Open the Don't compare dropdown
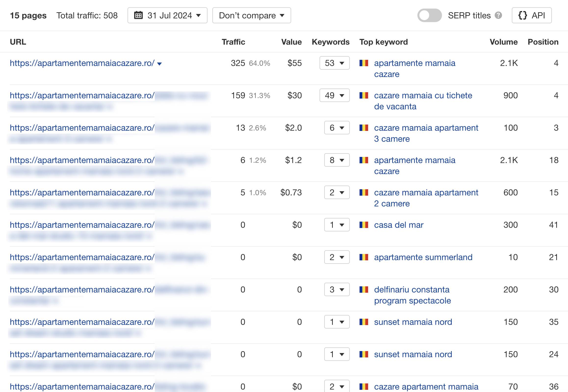Image resolution: width=568 pixels, height=392 pixels. 251,15
